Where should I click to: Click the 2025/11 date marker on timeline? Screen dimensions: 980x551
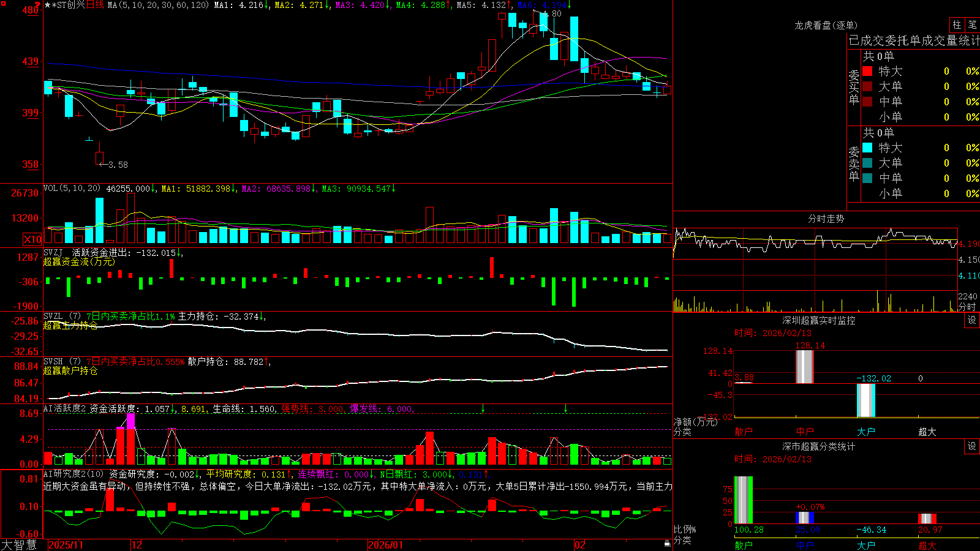[x=66, y=545]
